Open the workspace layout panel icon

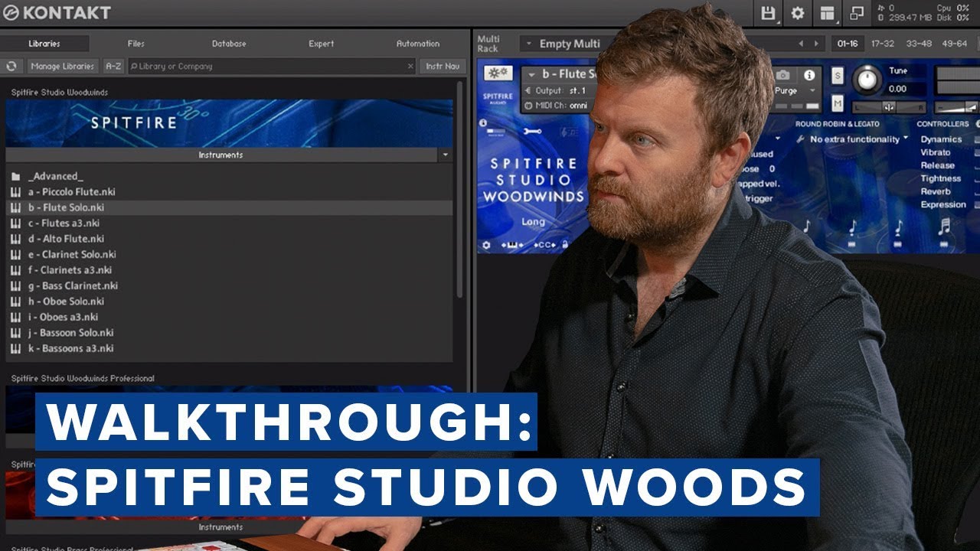[827, 13]
